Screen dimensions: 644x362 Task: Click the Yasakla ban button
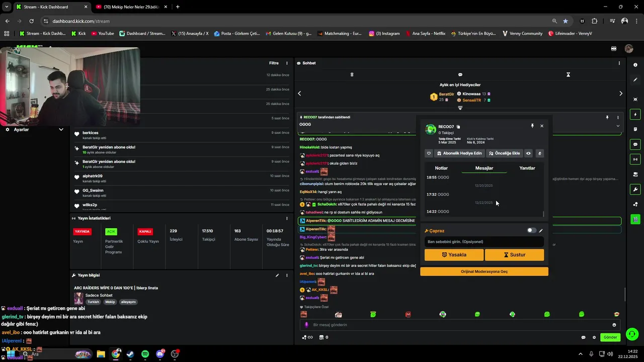click(x=454, y=255)
